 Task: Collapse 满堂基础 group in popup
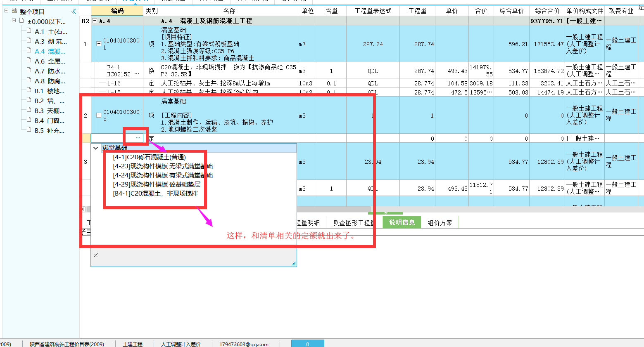point(96,148)
